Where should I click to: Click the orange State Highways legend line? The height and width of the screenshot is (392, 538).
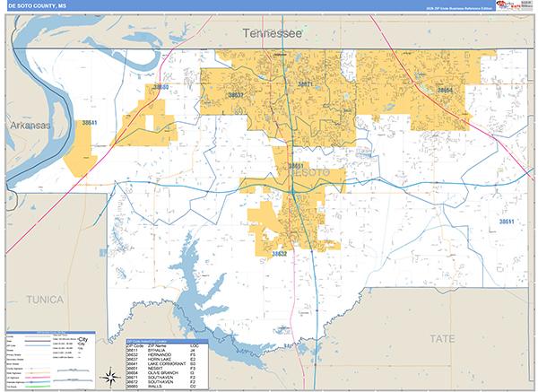38,373
